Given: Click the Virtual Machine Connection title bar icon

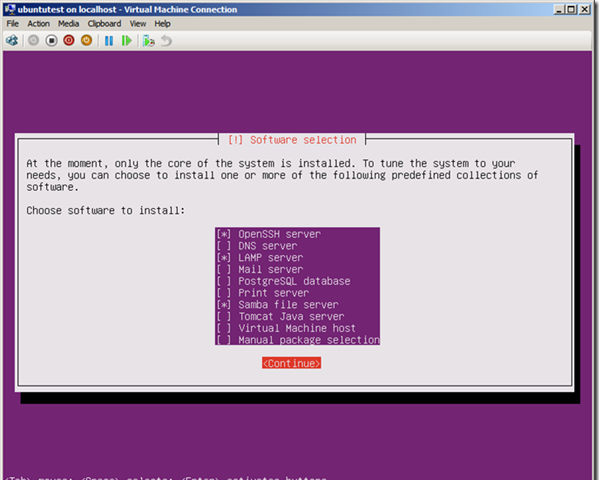Looking at the screenshot, I should (10, 9).
